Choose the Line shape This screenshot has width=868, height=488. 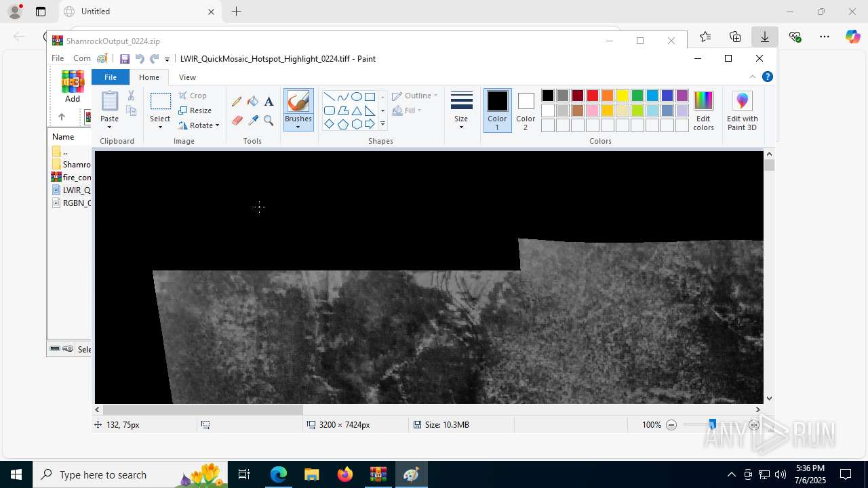pyautogui.click(x=329, y=96)
